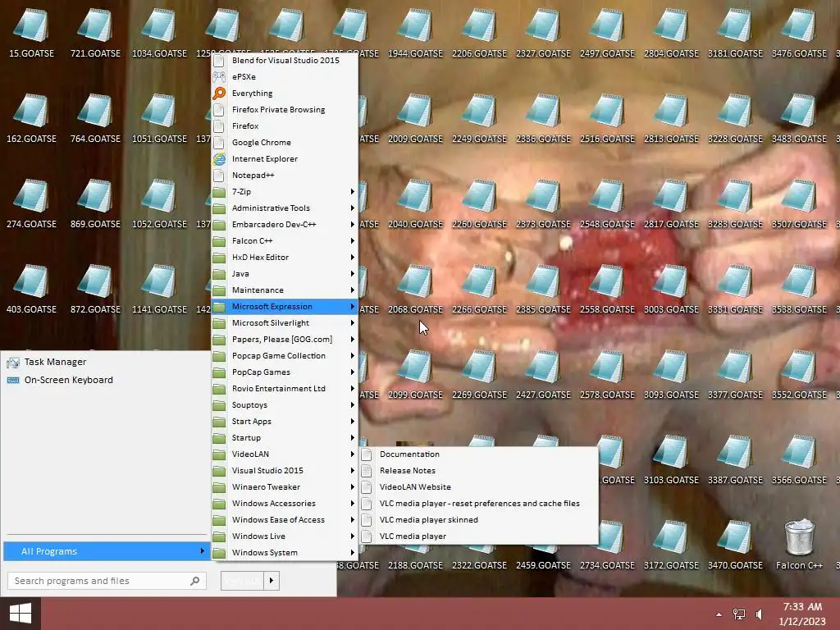Open VLC Documentation entry
The width and height of the screenshot is (840, 630).
pos(478,454)
